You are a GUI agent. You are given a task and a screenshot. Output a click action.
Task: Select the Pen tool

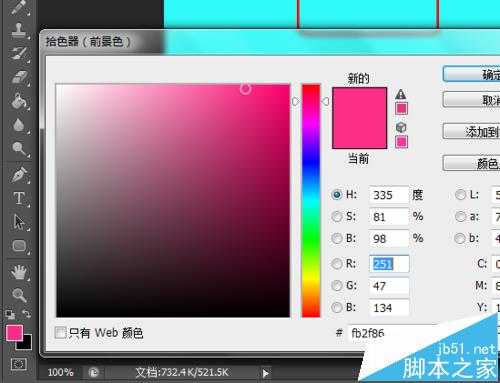point(19,175)
